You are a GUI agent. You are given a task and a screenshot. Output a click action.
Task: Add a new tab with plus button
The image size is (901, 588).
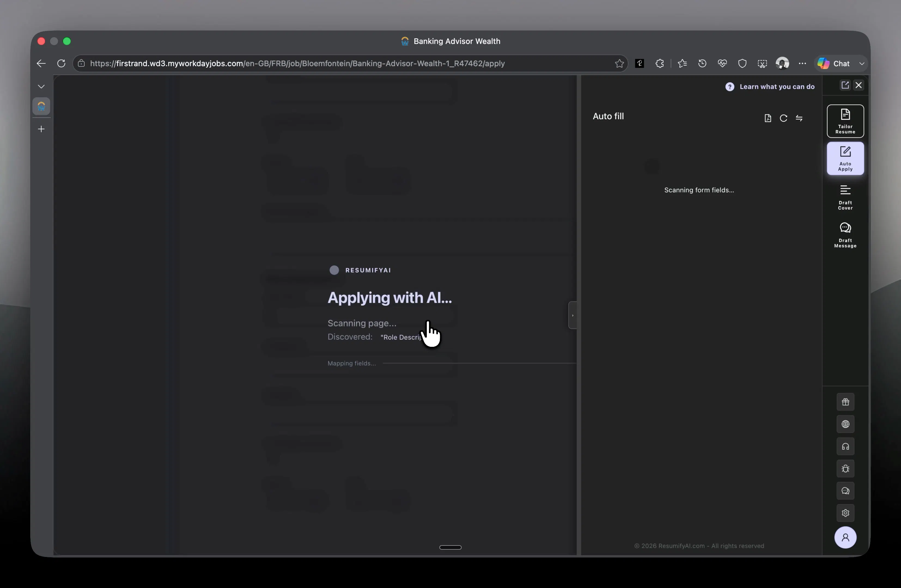coord(41,129)
